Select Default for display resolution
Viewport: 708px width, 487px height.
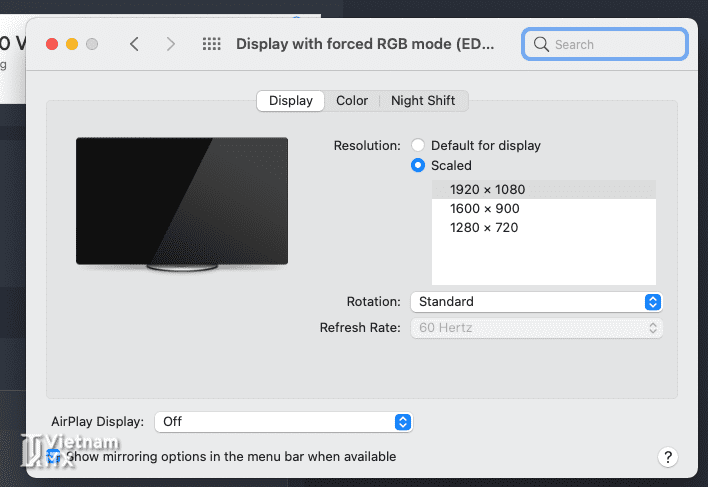coord(418,146)
